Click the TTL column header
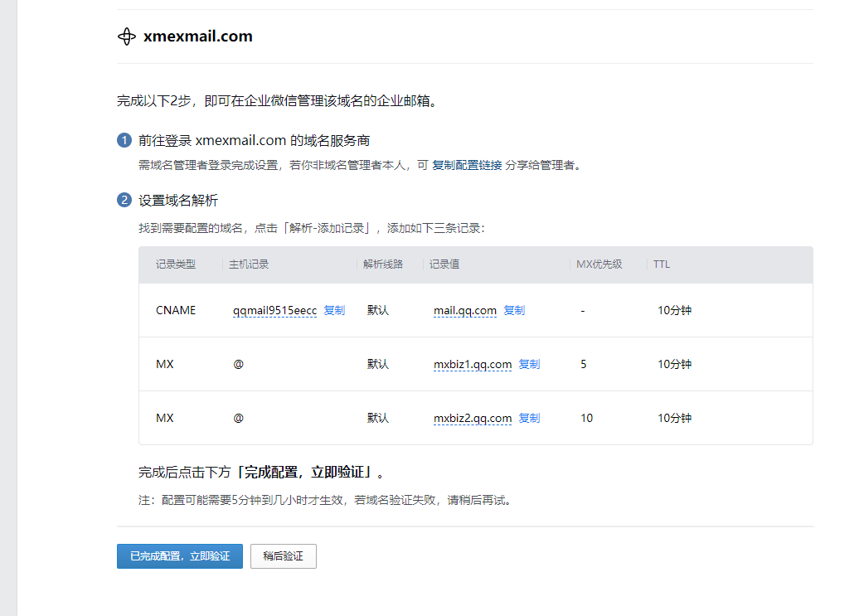Image resolution: width=854 pixels, height=616 pixels. 662,264
